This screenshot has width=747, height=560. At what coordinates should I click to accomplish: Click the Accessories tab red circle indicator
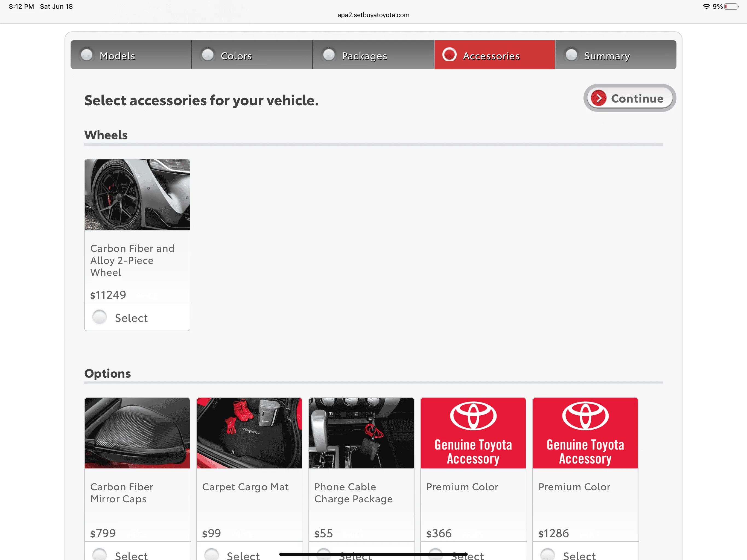[450, 54]
